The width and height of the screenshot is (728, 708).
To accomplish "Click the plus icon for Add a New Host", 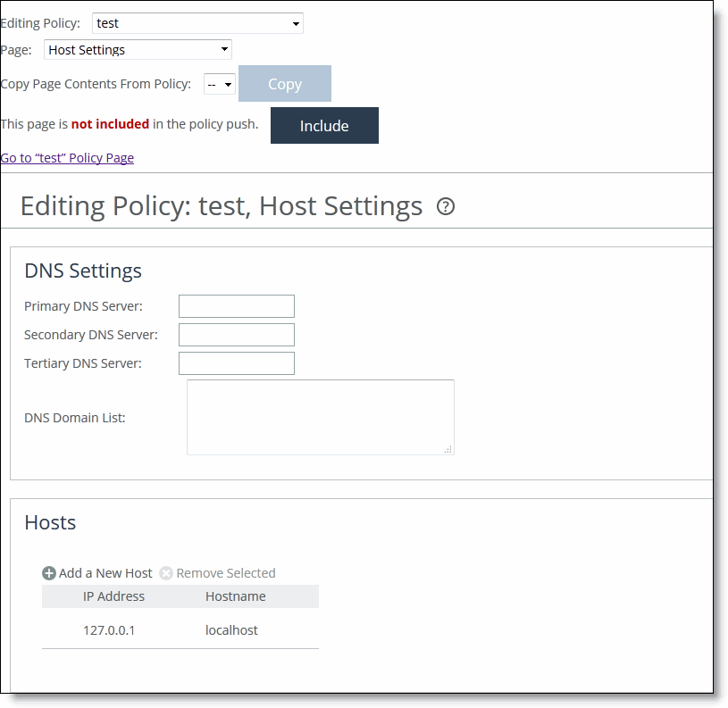I will (49, 573).
